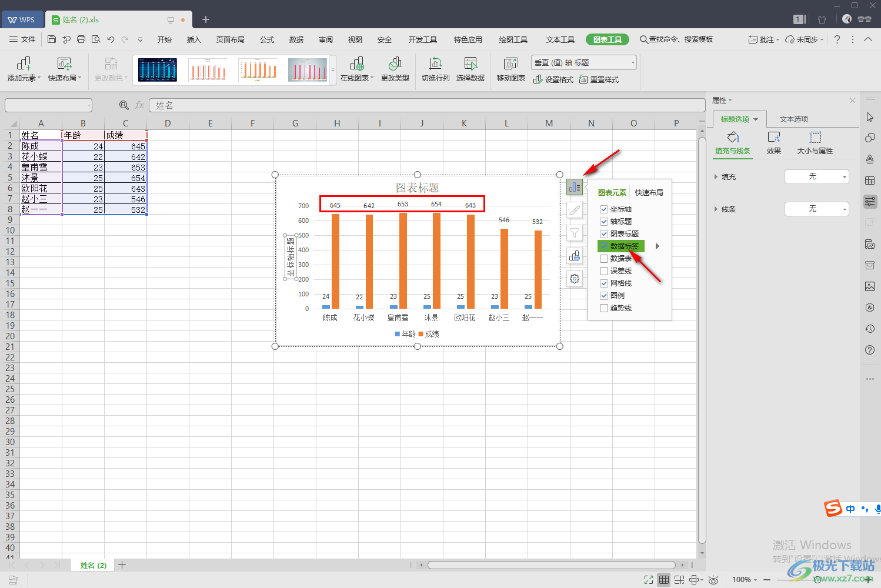Click chart type button beside chart
The height and width of the screenshot is (588, 881).
[575, 256]
